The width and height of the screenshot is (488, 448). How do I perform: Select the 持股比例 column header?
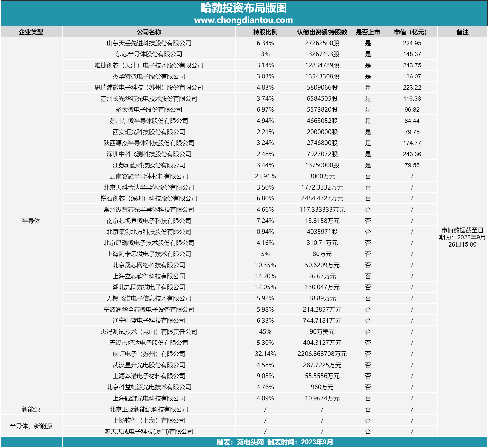[265, 32]
